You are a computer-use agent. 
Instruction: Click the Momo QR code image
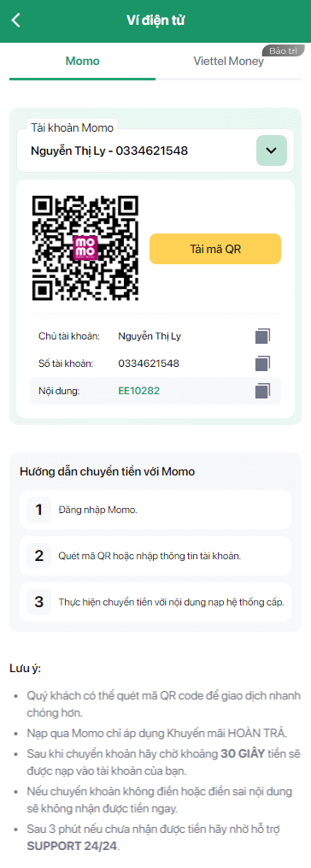click(85, 247)
